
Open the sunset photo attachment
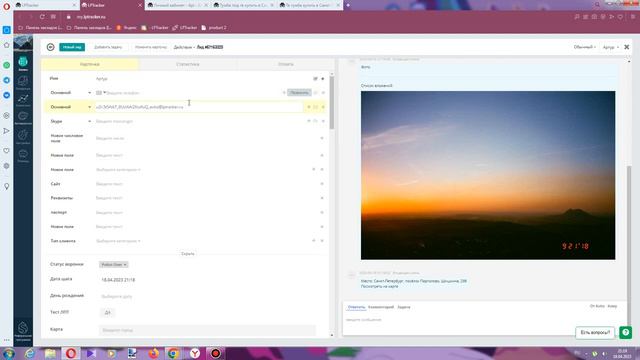[488, 175]
